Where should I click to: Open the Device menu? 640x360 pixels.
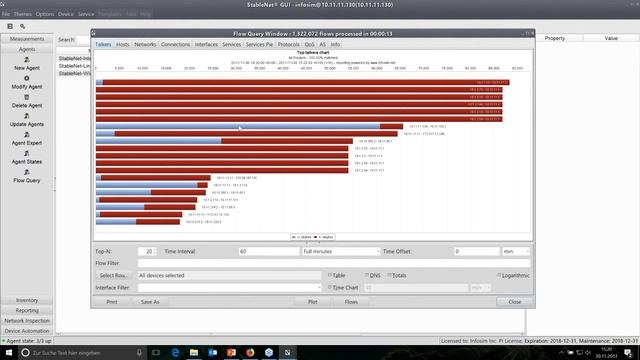[66, 14]
